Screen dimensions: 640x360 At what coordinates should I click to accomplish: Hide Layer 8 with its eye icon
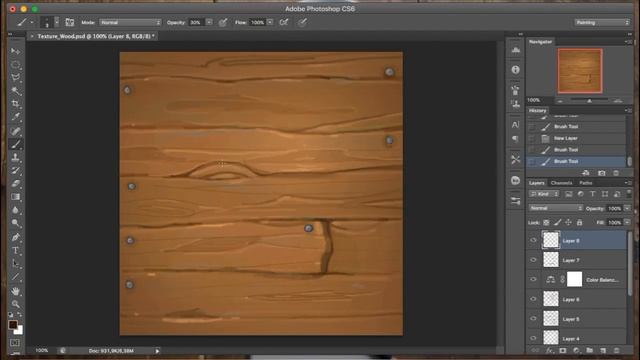click(533, 240)
